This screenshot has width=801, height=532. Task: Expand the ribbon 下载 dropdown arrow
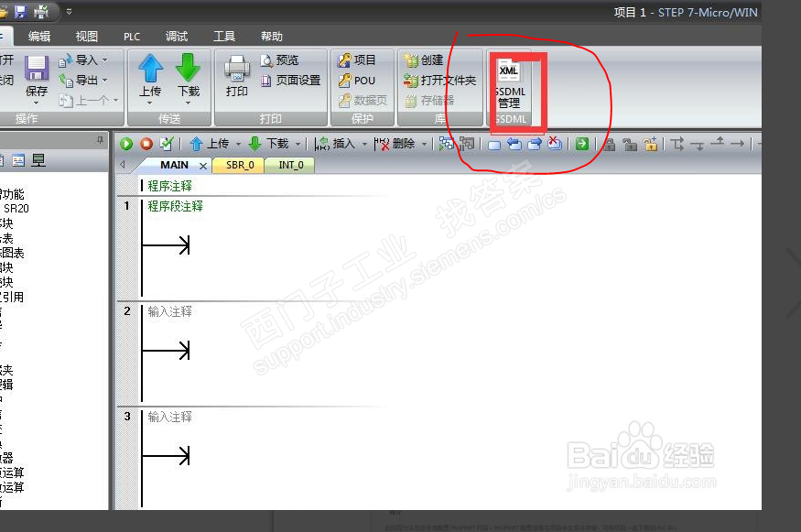pos(188,103)
